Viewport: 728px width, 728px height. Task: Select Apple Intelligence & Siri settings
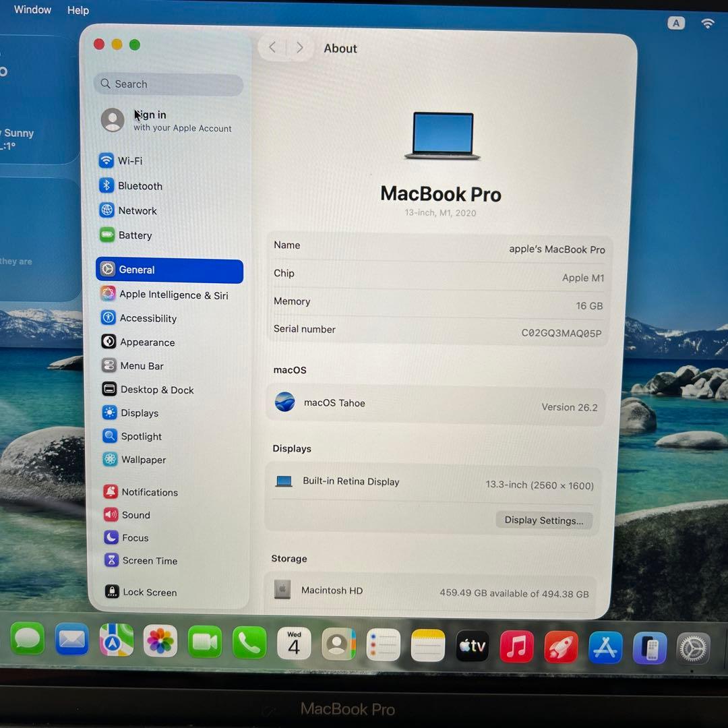173,295
